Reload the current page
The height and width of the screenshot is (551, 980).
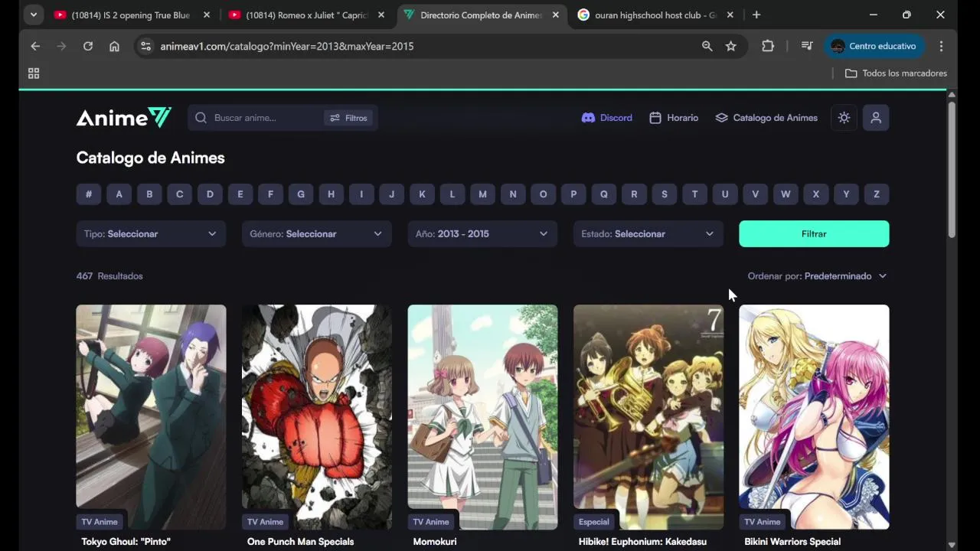(88, 46)
